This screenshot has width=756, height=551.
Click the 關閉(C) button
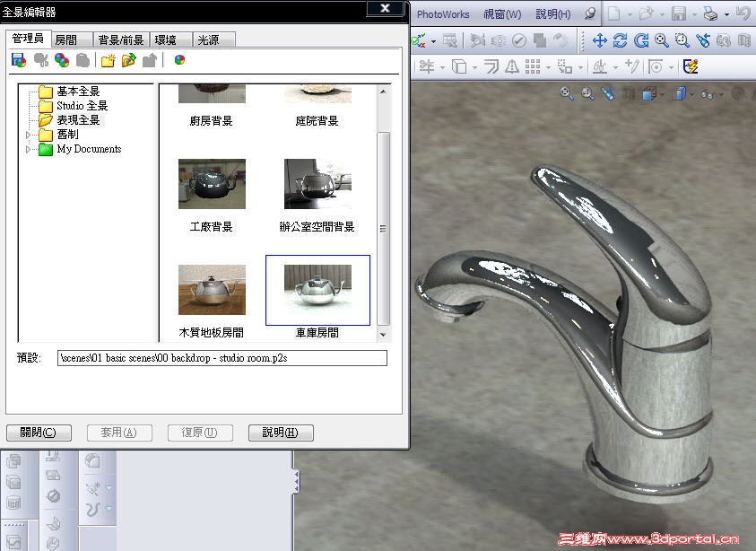pos(39,433)
